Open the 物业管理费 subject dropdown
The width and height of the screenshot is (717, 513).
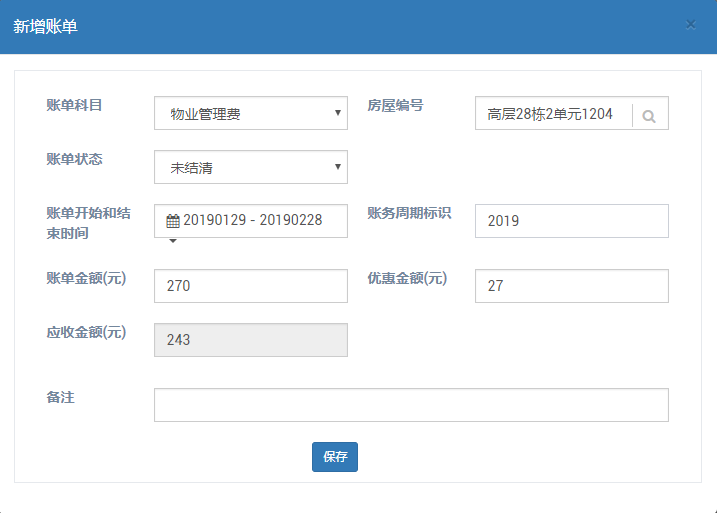pos(251,113)
